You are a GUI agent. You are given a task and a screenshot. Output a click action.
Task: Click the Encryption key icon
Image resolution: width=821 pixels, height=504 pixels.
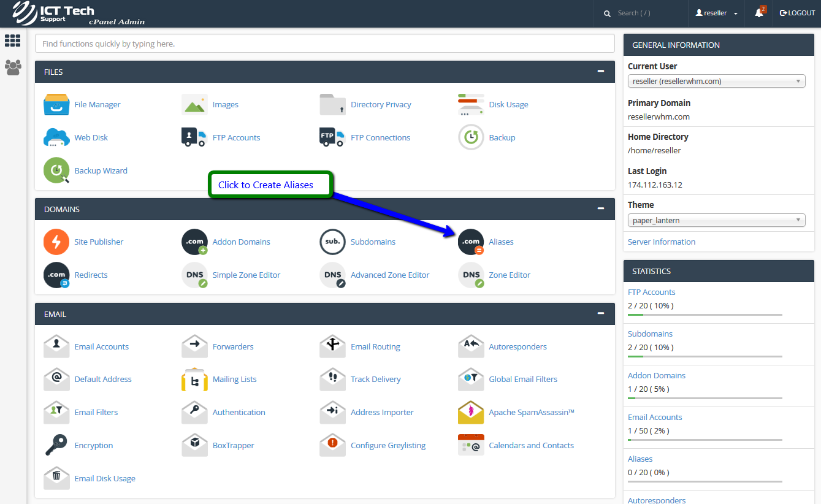(x=56, y=446)
